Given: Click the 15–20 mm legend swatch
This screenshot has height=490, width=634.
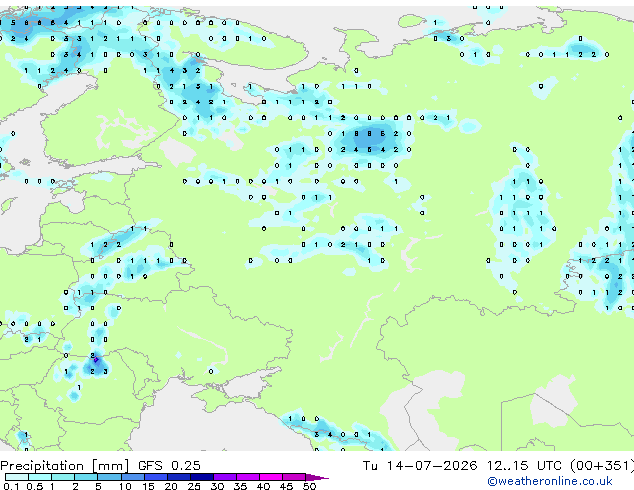Looking at the screenshot, I should (x=156, y=477).
